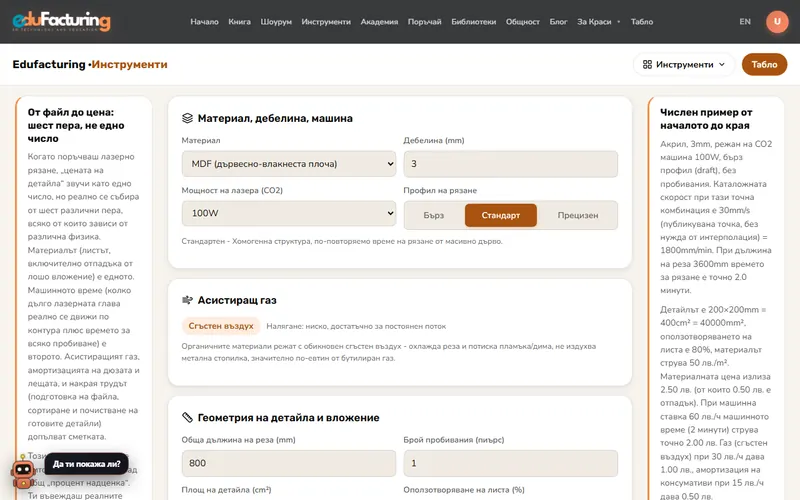The width and height of the screenshot is (800, 500).
Task: Select the Прецизен cutting profile
Action: point(578,215)
